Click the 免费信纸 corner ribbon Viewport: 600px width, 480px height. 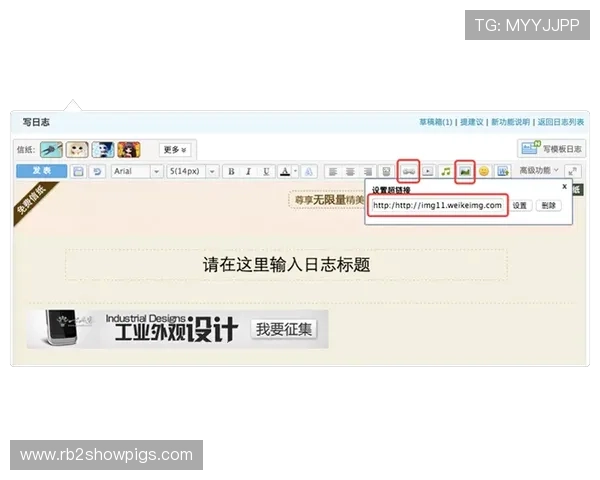[x=32, y=201]
